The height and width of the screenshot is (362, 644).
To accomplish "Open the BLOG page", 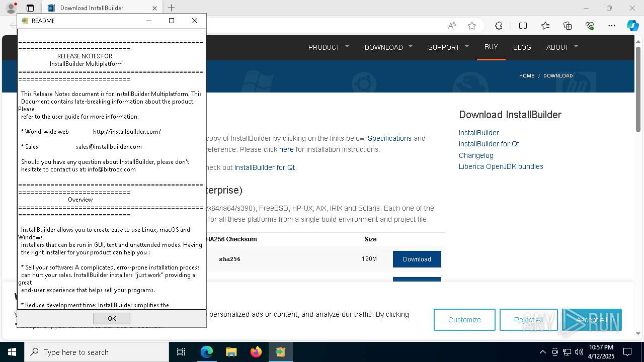I will (x=522, y=47).
